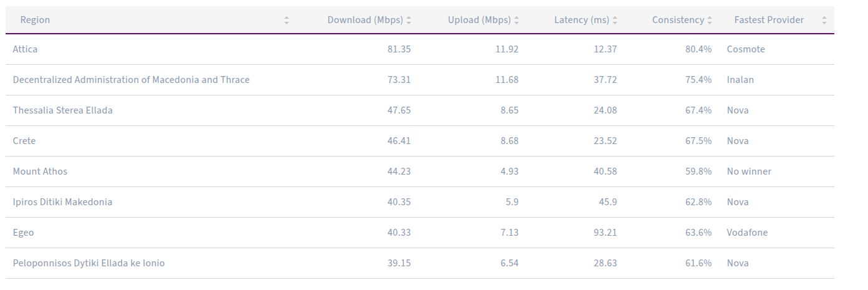The image size is (868, 290).
Task: Click the Download (Mbps) header text
Action: click(365, 20)
